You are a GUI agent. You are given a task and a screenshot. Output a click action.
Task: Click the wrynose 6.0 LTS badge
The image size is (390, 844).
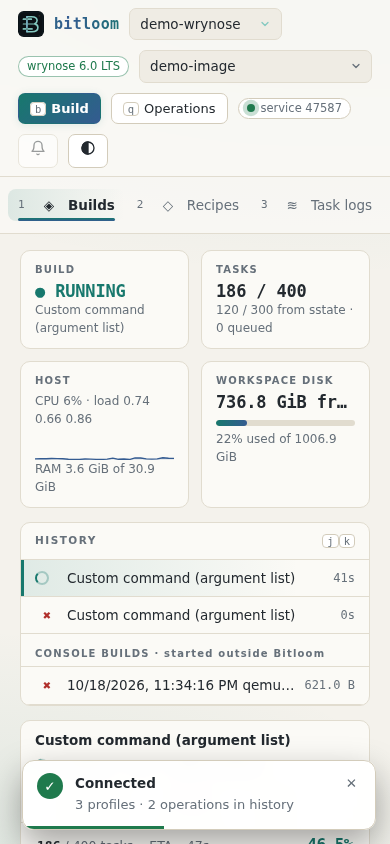point(73,67)
